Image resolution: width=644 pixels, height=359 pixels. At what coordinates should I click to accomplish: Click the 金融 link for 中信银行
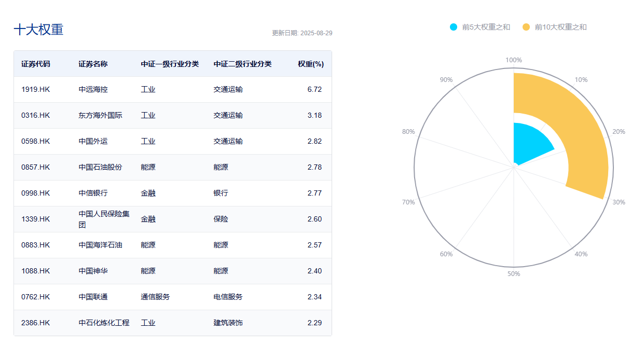click(x=148, y=193)
